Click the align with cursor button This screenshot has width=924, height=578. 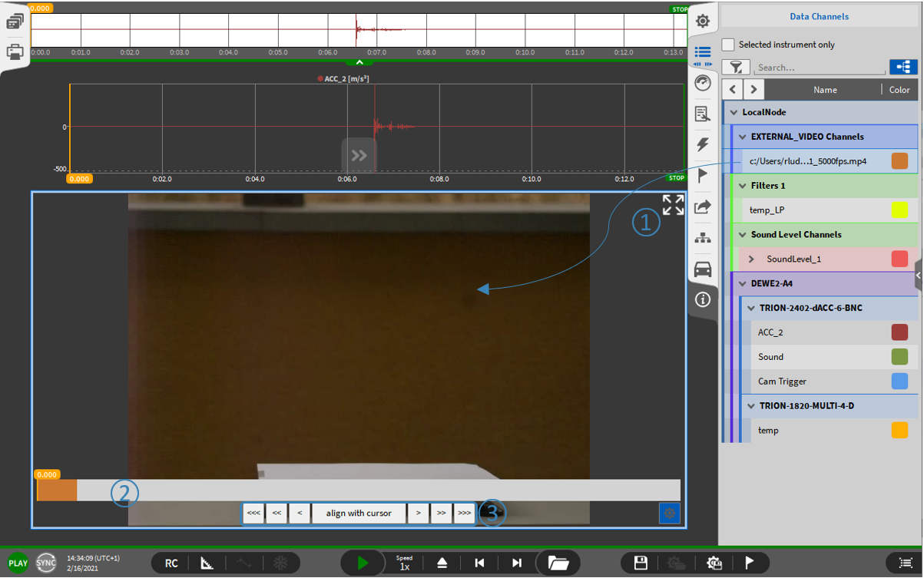point(358,513)
